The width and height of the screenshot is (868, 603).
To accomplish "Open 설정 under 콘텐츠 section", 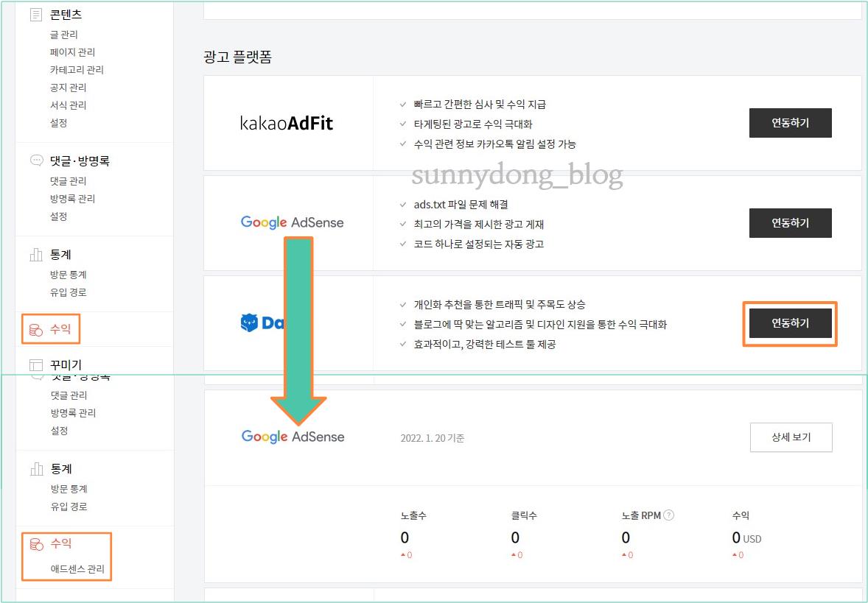I will [59, 123].
